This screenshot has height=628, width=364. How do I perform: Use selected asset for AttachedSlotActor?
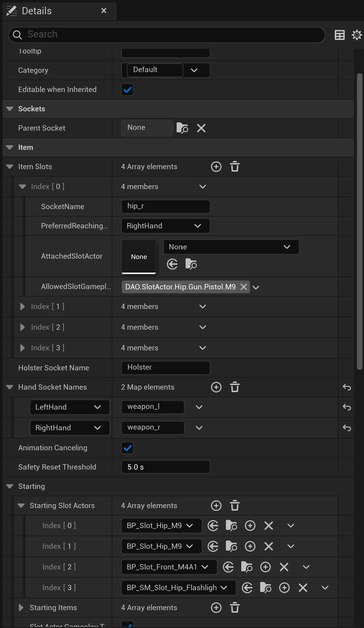pyautogui.click(x=172, y=264)
